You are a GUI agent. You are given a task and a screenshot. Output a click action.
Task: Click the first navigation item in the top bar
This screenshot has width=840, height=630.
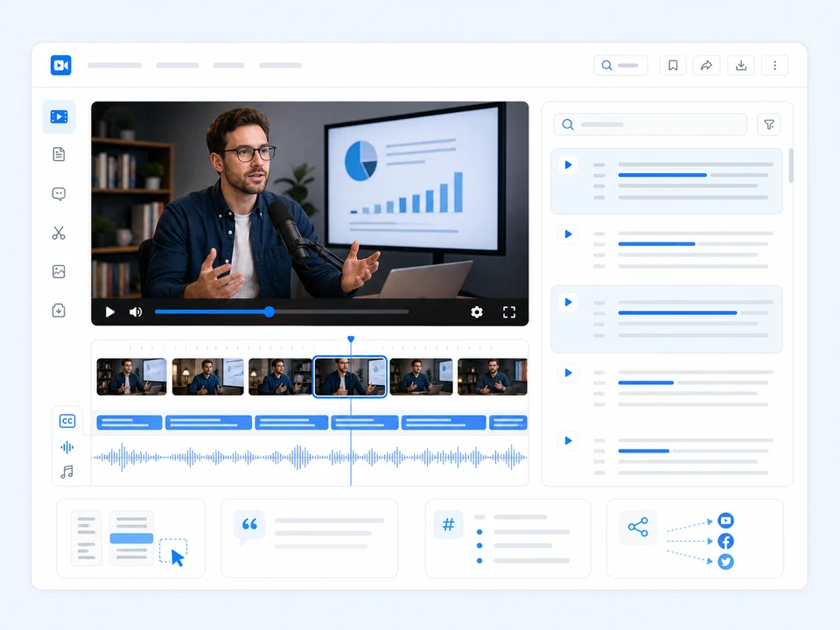click(x=115, y=66)
